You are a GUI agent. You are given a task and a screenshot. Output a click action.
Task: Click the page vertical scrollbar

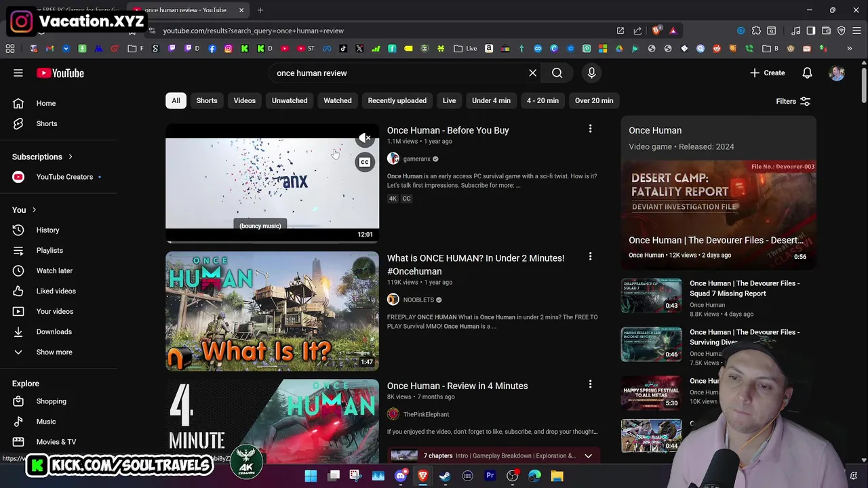[x=863, y=85]
